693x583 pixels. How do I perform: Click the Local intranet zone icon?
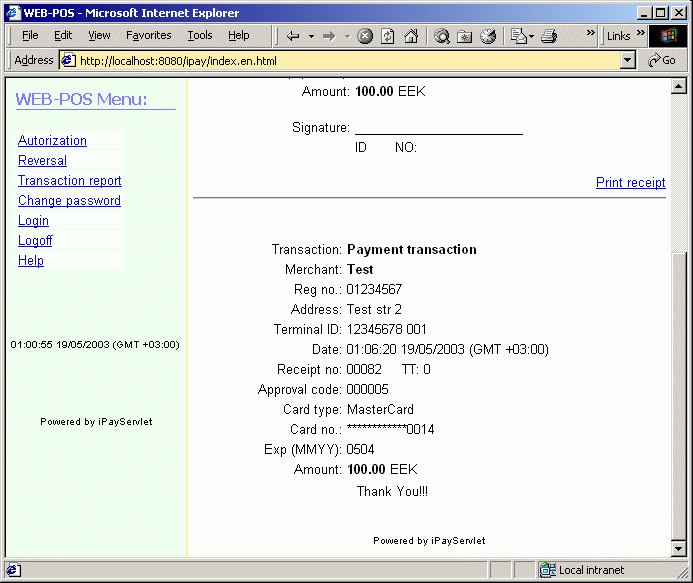548,570
